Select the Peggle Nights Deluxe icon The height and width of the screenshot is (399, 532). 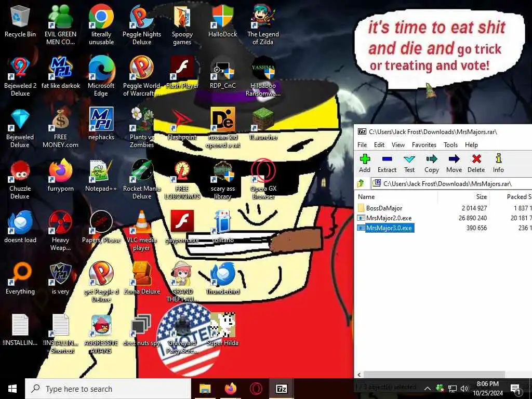tap(142, 24)
